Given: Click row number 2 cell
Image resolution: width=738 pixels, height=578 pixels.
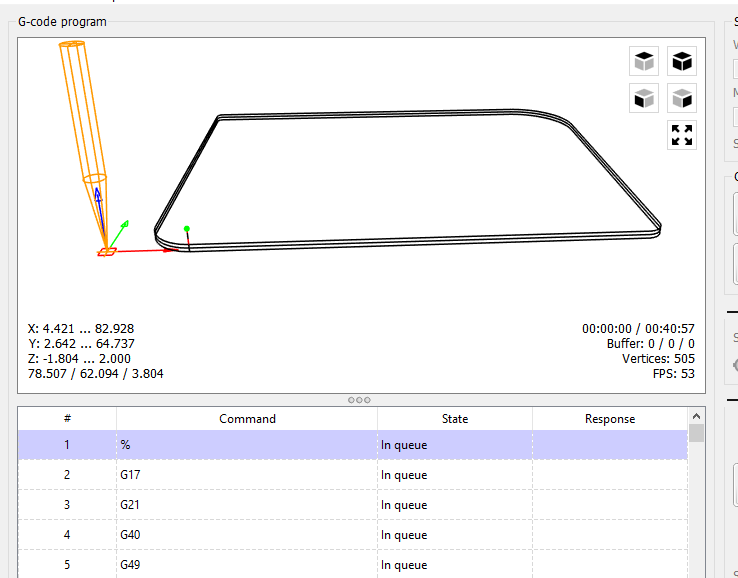Looking at the screenshot, I should (x=67, y=474).
